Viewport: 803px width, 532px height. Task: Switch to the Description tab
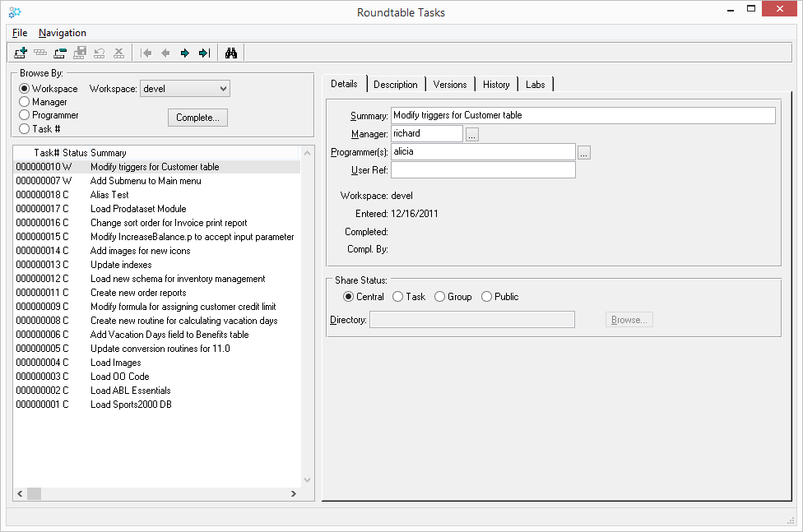(x=396, y=85)
